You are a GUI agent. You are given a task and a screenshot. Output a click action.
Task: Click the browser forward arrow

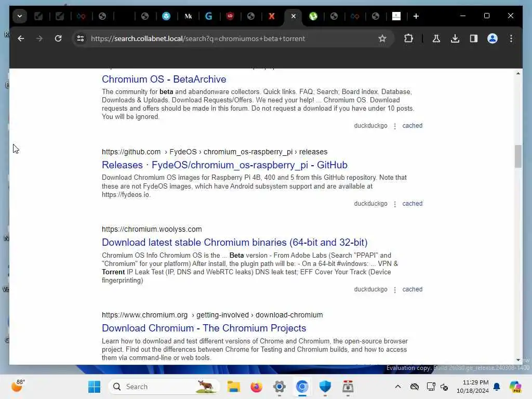click(39, 38)
